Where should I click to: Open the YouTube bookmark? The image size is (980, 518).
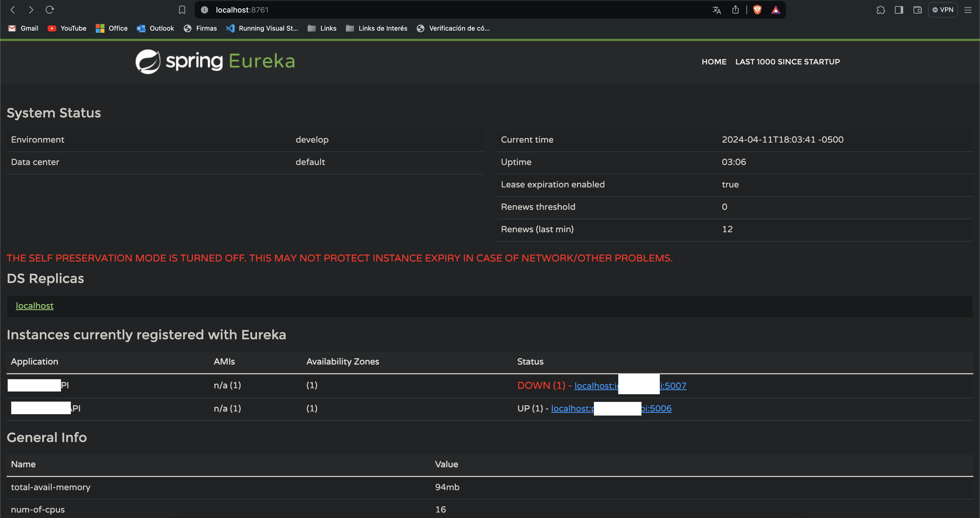[x=67, y=28]
